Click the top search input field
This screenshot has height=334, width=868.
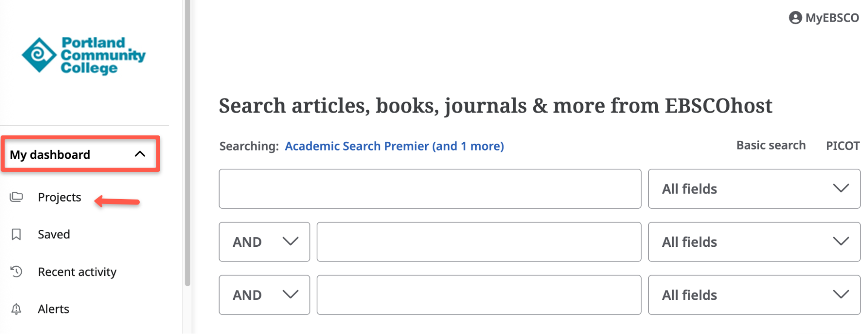tap(430, 189)
